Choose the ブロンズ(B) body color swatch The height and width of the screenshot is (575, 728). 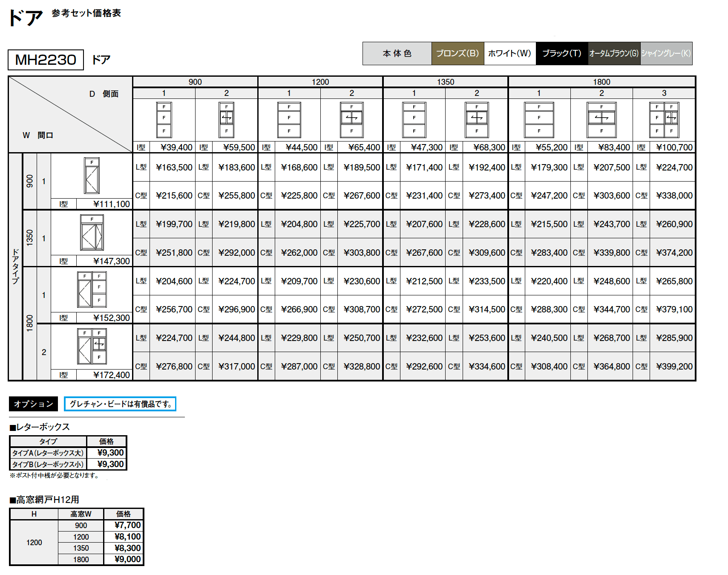coord(458,53)
